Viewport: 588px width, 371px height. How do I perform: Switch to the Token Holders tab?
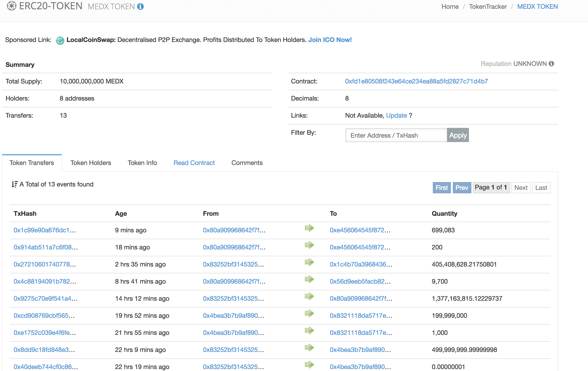click(91, 163)
